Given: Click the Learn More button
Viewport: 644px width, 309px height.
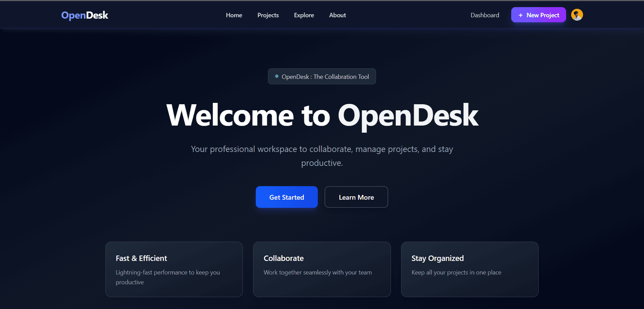Looking at the screenshot, I should (356, 197).
